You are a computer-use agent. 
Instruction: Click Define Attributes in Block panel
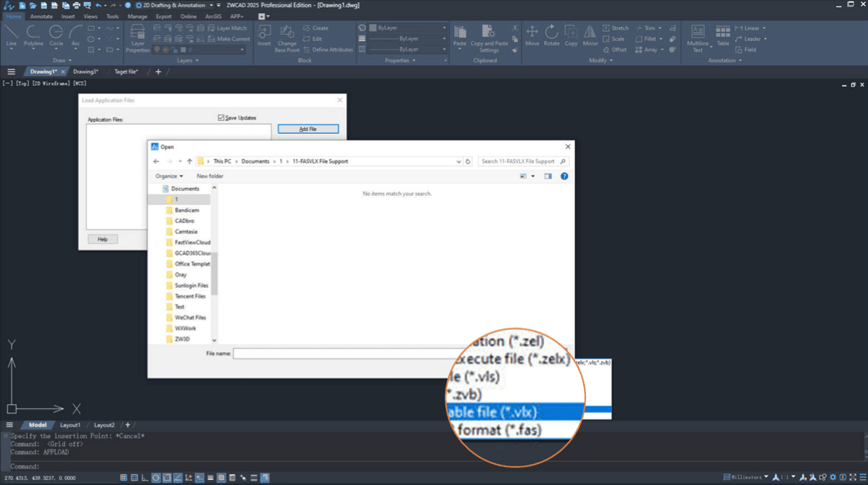pyautogui.click(x=328, y=50)
